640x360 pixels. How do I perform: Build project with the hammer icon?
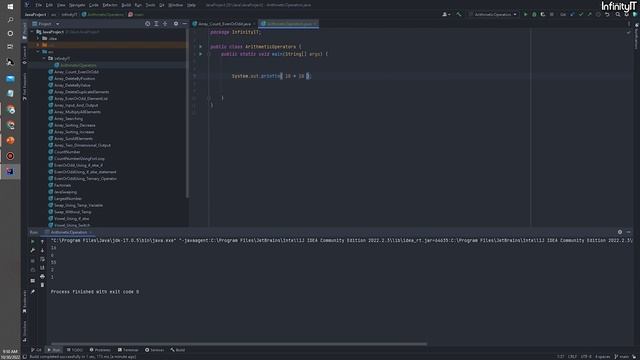459,14
